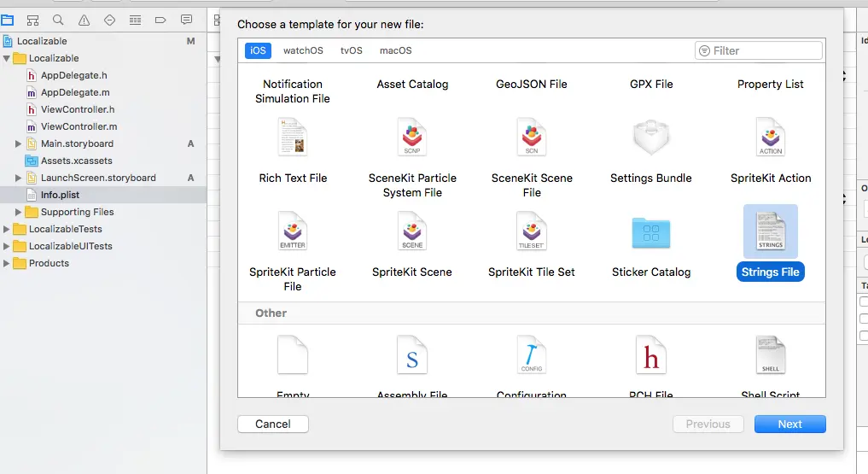
Task: Select the Empty file template icon
Action: (293, 355)
